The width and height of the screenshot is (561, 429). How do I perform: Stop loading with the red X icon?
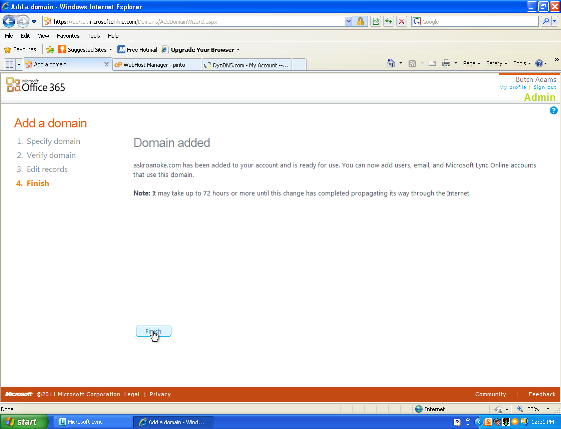tap(401, 21)
